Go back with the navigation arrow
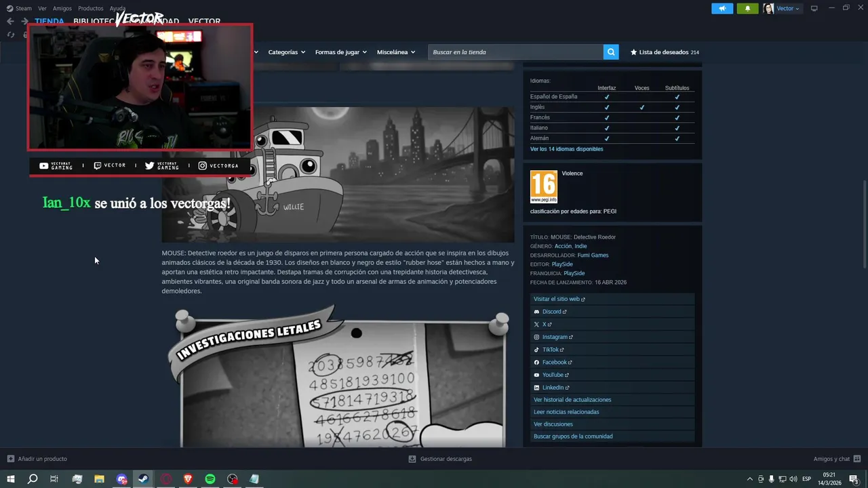 pos(10,21)
